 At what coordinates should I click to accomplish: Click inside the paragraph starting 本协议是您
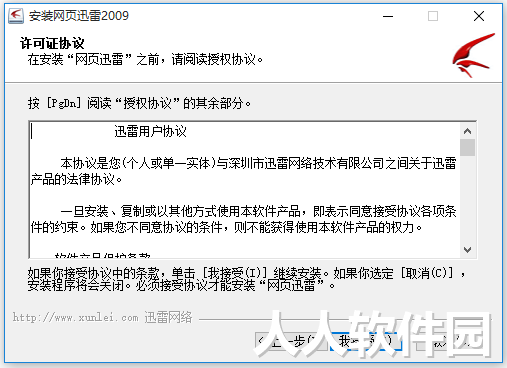coord(243,171)
